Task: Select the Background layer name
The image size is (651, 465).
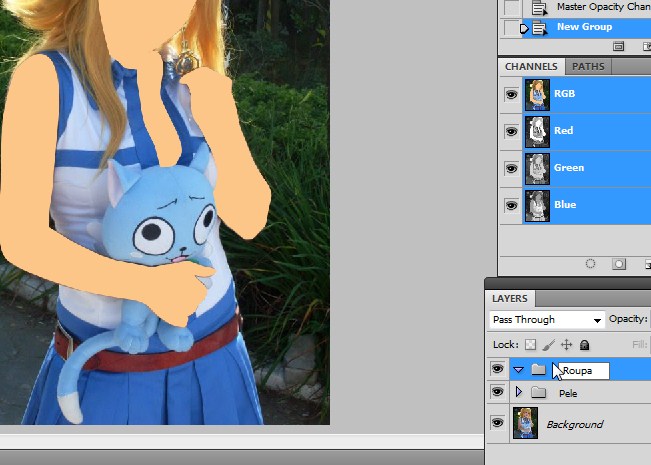Action: (x=575, y=424)
